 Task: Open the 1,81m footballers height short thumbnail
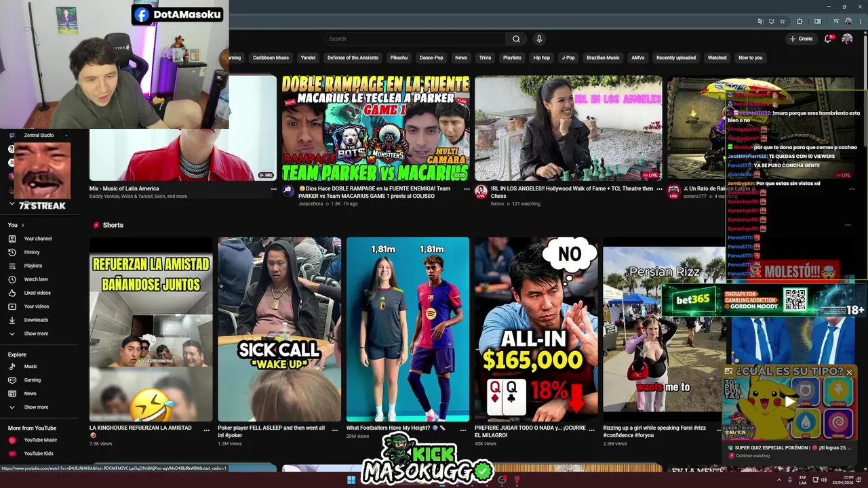coord(408,329)
